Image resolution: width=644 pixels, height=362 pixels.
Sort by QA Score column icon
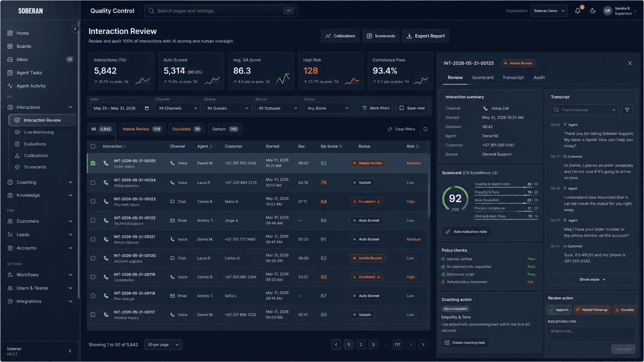click(x=340, y=147)
